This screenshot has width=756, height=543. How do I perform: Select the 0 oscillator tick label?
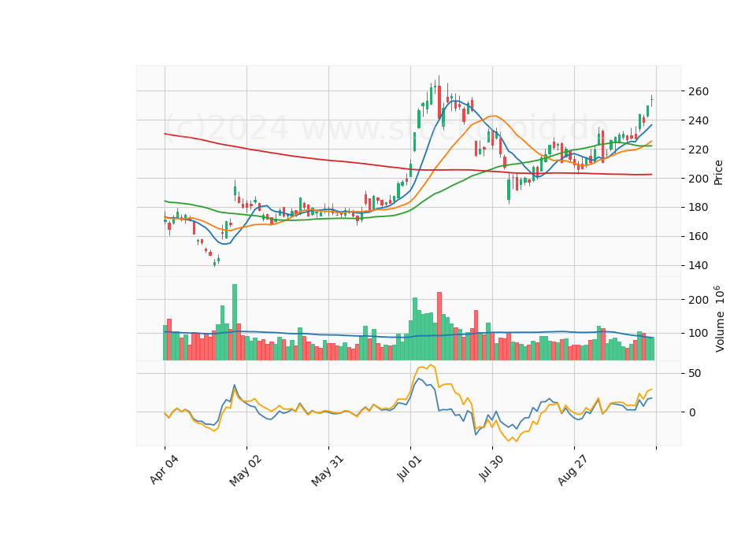[x=692, y=412]
